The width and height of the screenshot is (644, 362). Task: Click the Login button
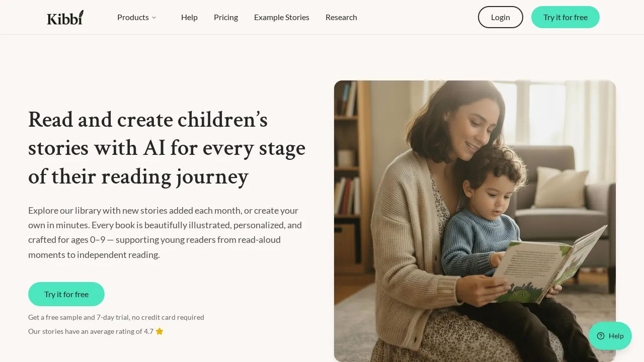(x=501, y=17)
